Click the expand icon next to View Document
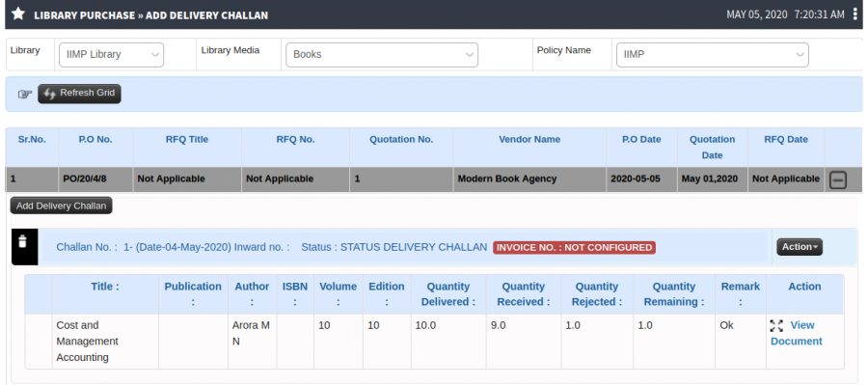The image size is (868, 385). tap(776, 326)
